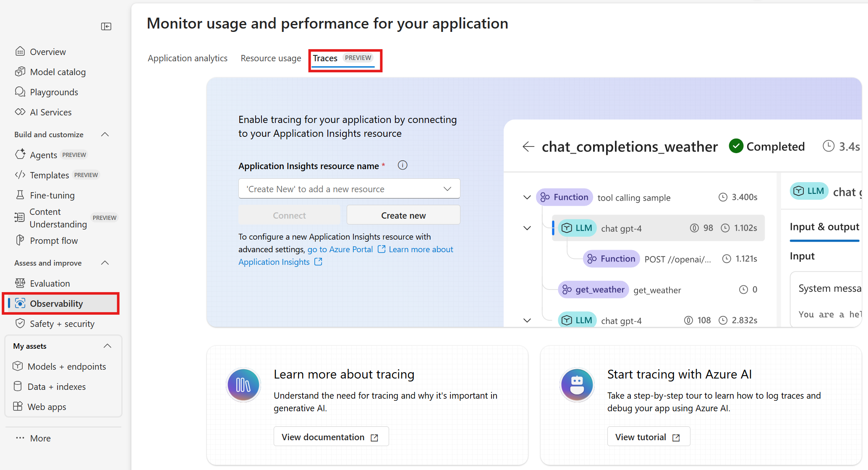Collapse the sidebar with the panel icon
Screen dimensions: 868x470
pyautogui.click(x=106, y=26)
